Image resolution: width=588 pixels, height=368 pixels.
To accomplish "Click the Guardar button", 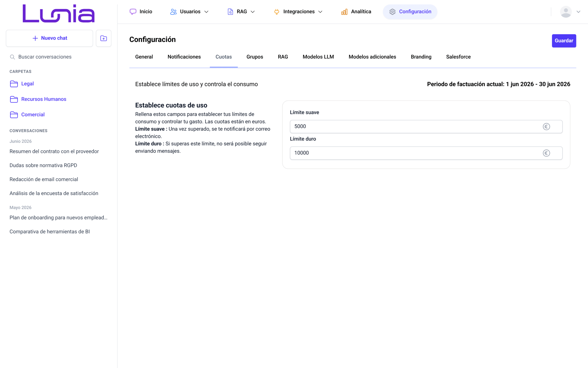I will pos(564,41).
